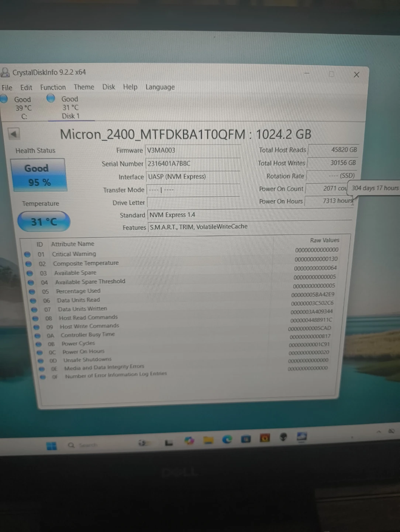The width and height of the screenshot is (400, 532).
Task: Click the Rotation Rate value ---- (SSD)
Action: point(331,176)
